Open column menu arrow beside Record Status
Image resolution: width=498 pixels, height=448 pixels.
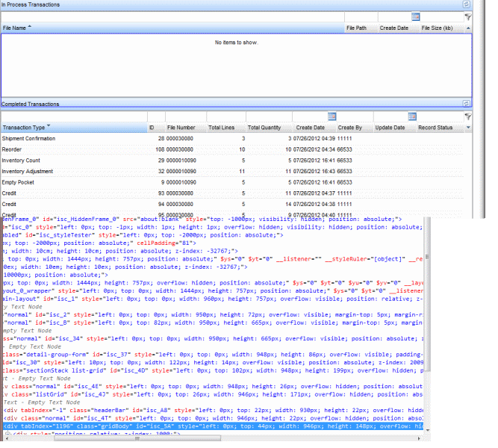[467, 128]
